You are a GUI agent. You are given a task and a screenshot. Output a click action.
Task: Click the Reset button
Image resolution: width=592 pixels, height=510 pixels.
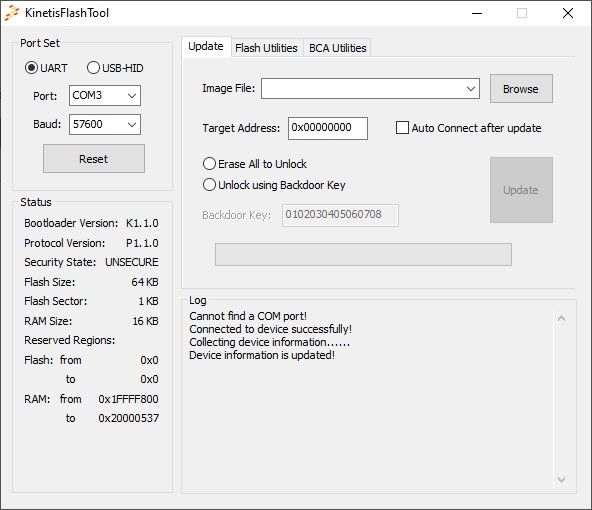(94, 159)
